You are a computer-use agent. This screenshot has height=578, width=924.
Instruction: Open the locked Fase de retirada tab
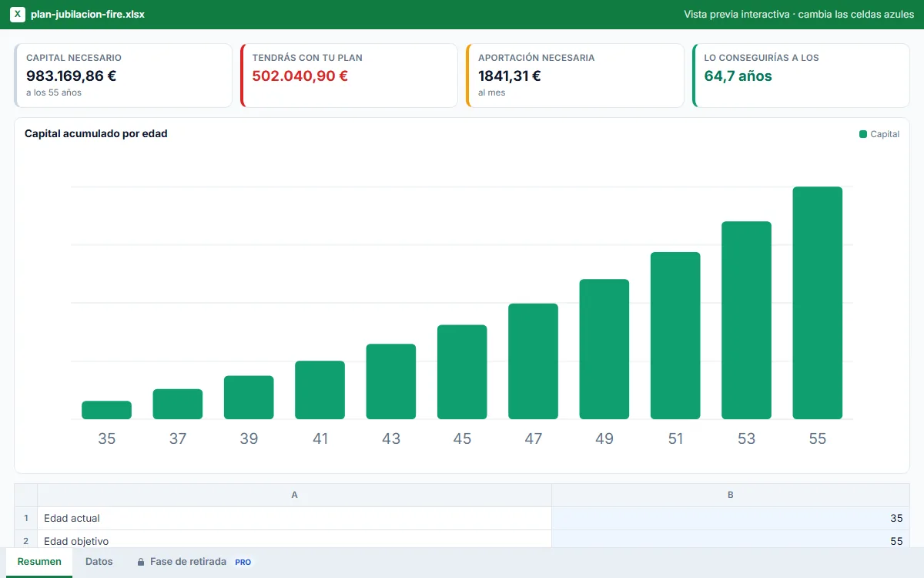coord(194,562)
